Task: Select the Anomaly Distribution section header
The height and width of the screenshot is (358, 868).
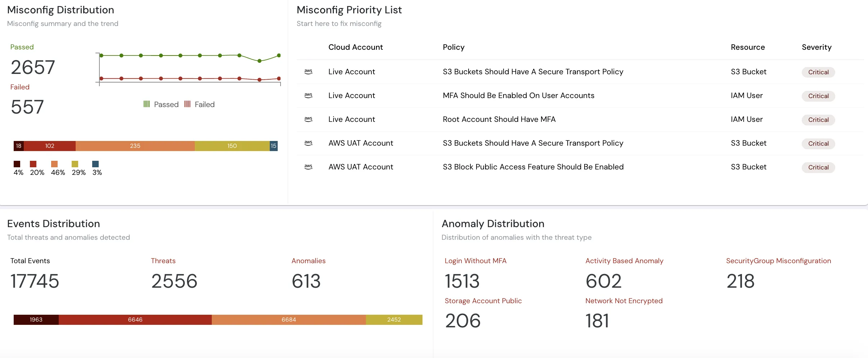Action: (493, 224)
